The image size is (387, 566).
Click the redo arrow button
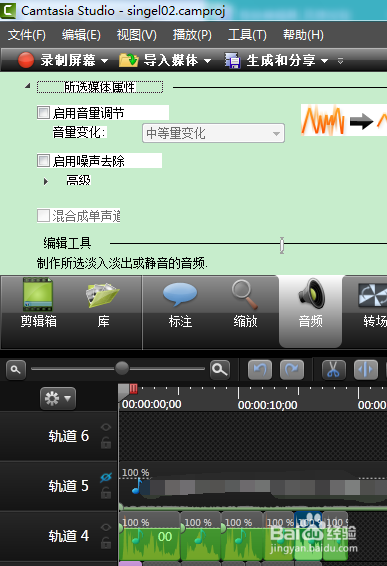pos(292,370)
